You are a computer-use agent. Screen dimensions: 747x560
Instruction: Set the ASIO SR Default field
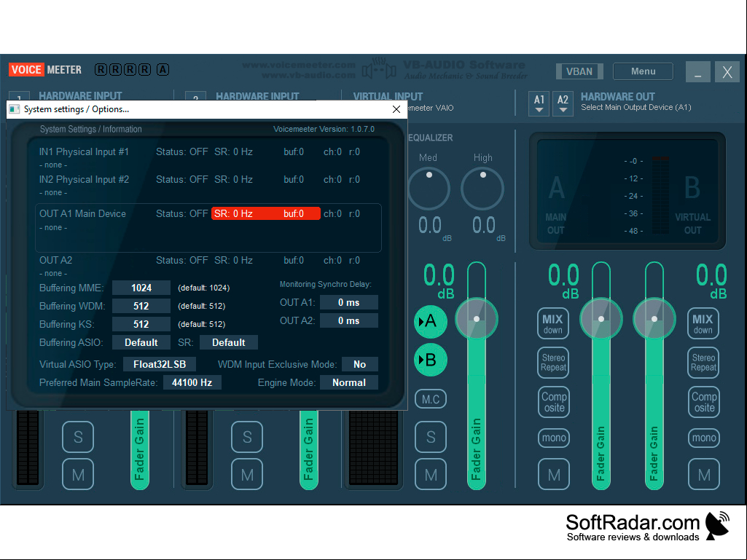coord(229,342)
